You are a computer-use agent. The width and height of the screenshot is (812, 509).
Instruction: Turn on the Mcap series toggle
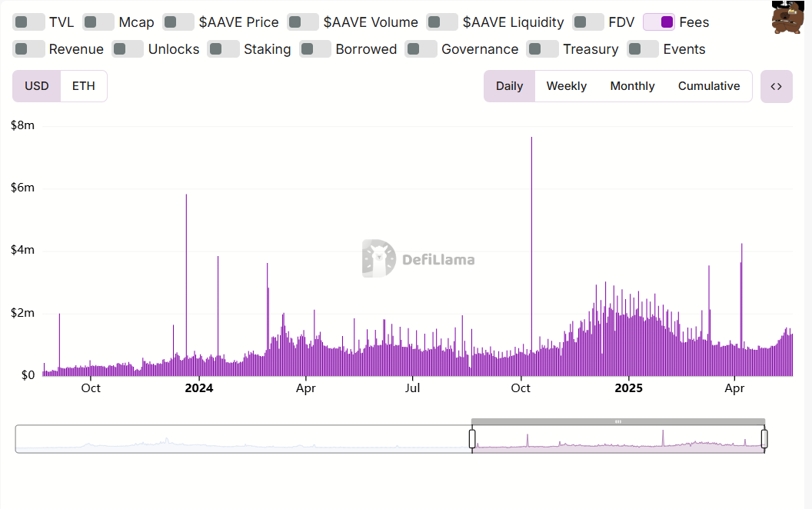(x=98, y=22)
